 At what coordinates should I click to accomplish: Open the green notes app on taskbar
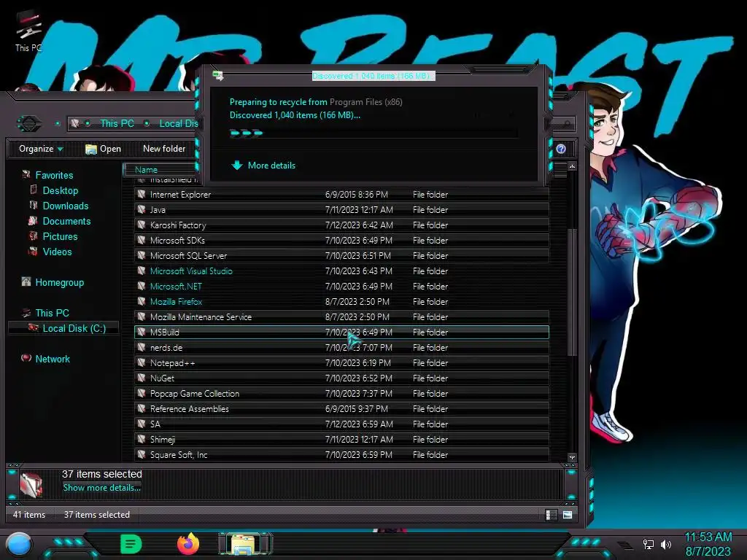click(131, 544)
